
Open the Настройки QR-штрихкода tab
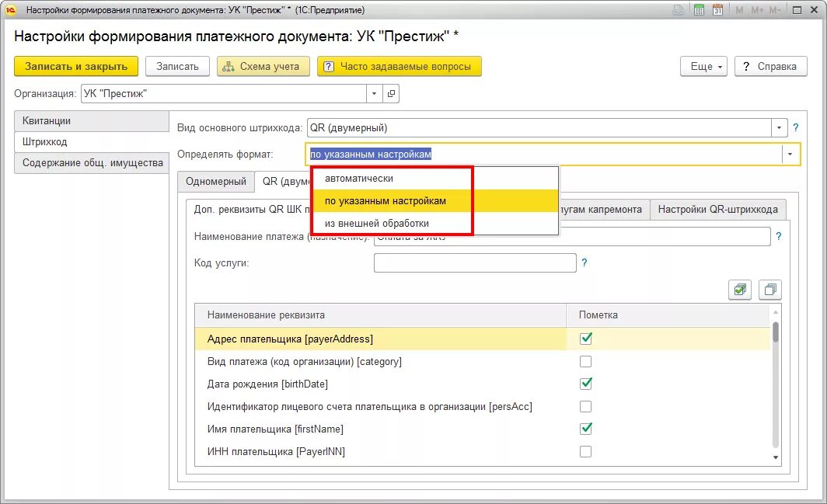[x=718, y=210]
